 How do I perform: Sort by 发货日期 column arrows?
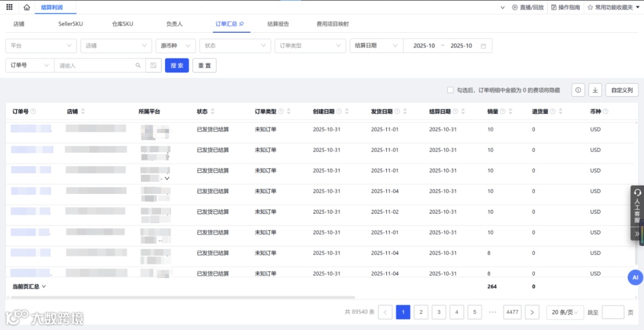click(405, 112)
